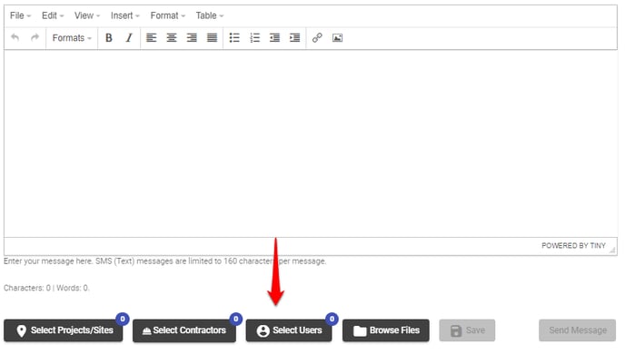
Task: Click the Save button
Action: [x=467, y=330]
